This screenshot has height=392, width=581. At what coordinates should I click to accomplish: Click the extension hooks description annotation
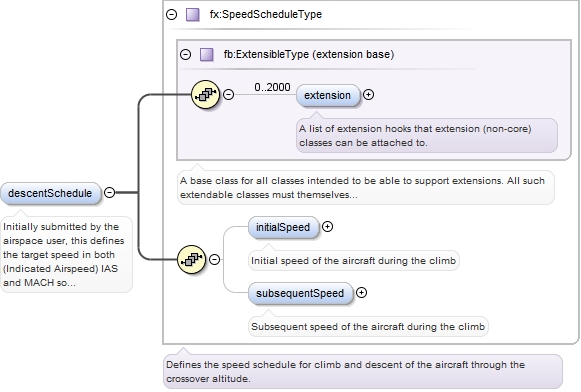point(427,136)
